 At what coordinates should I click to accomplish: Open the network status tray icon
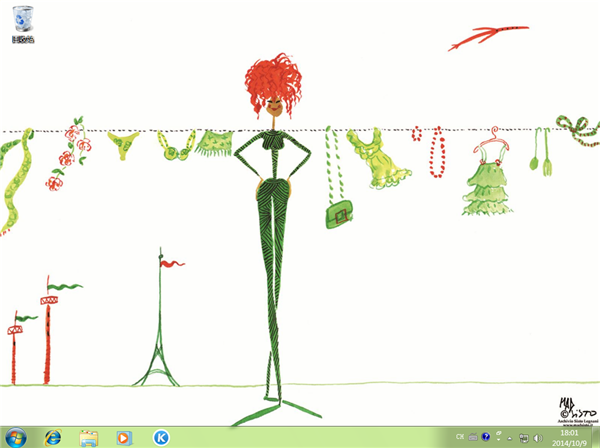524,437
